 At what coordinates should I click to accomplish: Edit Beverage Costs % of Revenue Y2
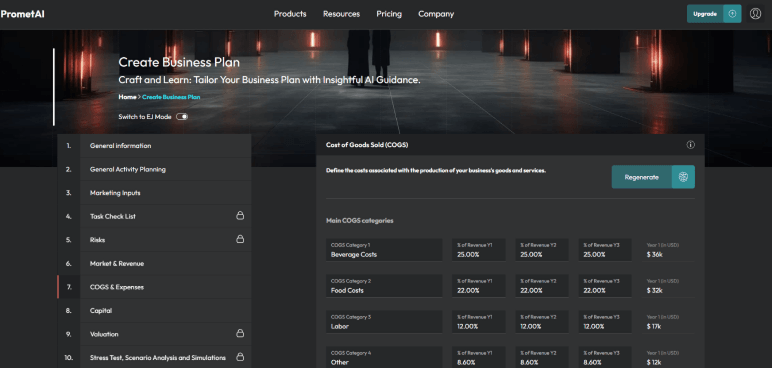pos(542,250)
